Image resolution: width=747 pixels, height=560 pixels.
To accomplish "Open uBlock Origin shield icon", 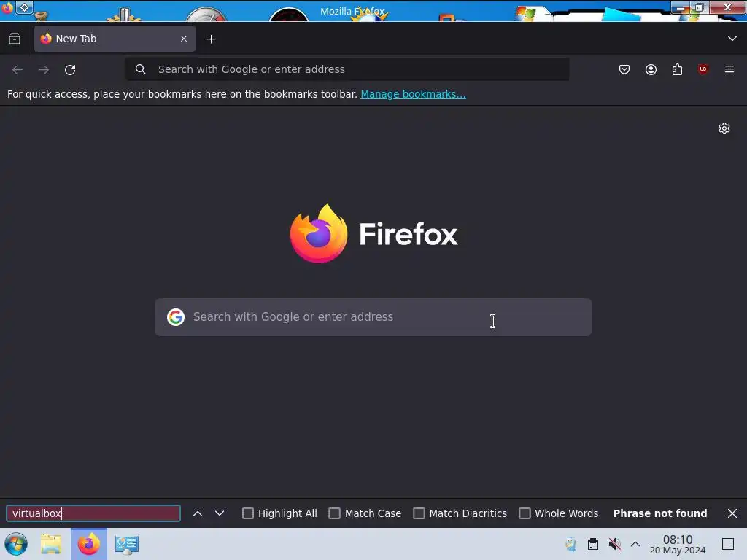I will [x=703, y=69].
